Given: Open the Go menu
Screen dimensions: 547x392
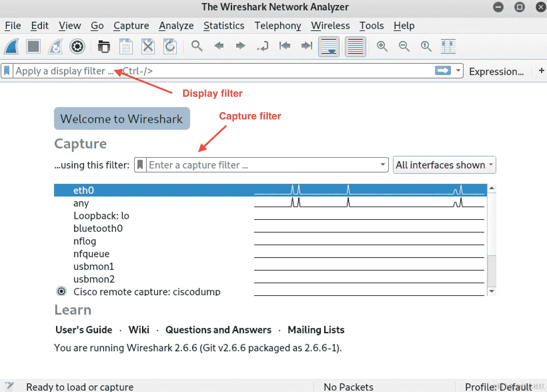Looking at the screenshot, I should [97, 26].
